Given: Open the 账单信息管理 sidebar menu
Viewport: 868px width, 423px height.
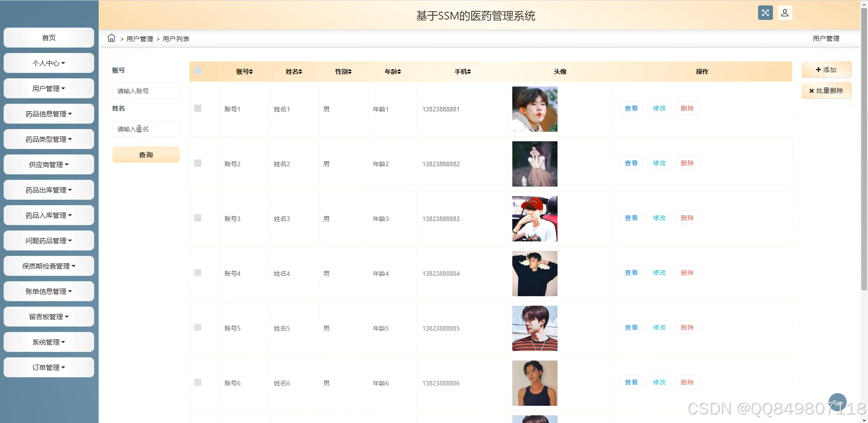Looking at the screenshot, I should [49, 291].
